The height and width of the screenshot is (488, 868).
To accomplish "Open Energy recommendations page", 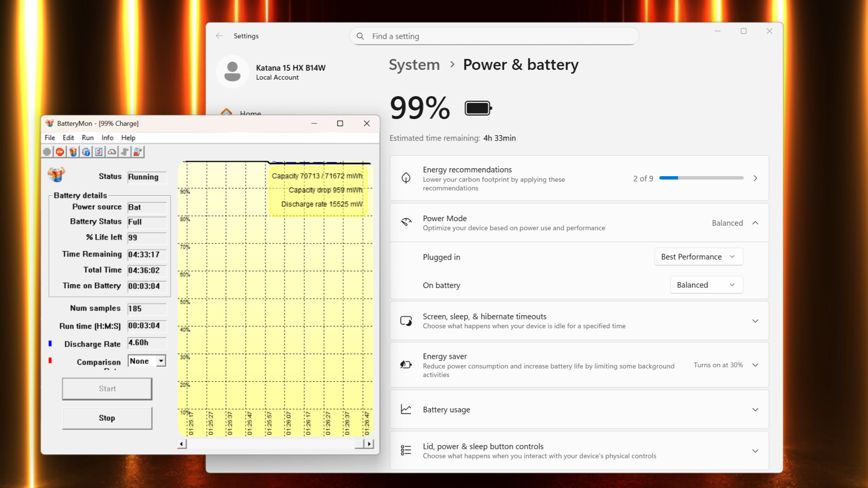I will click(x=579, y=178).
